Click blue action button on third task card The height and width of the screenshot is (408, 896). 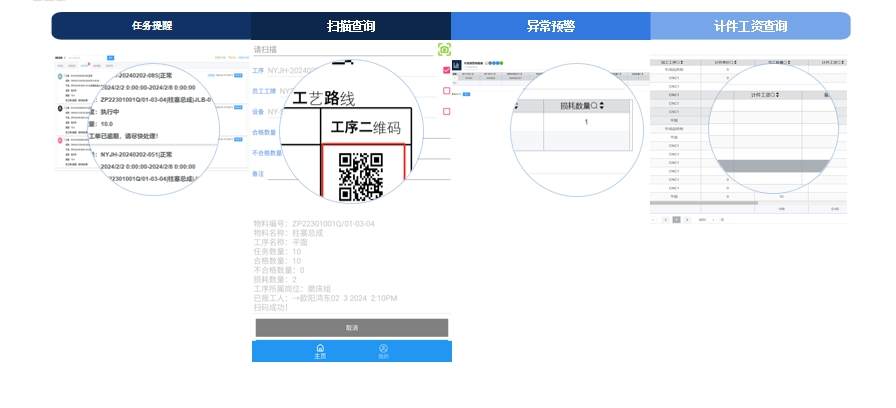point(238,139)
